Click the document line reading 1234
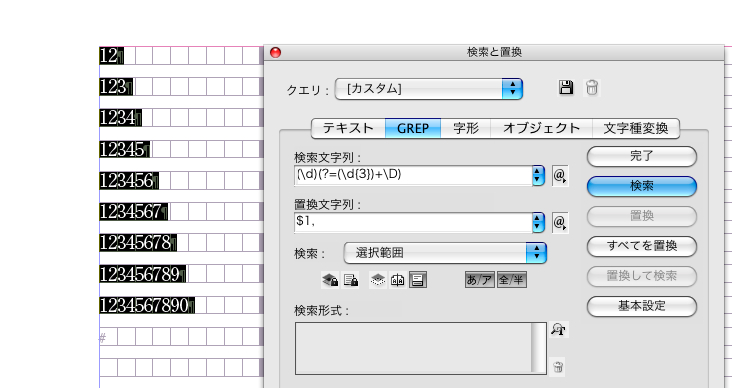This screenshot has height=388, width=732. [120, 118]
